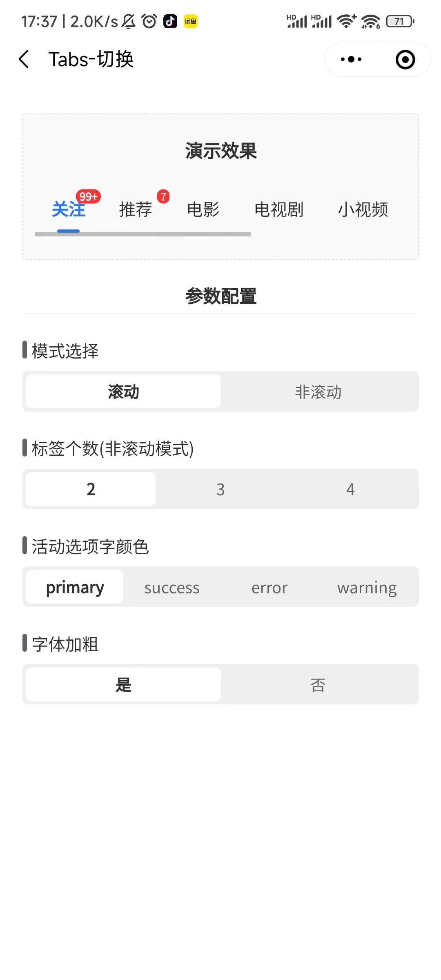Select 非滚动 mode

pyautogui.click(x=319, y=391)
